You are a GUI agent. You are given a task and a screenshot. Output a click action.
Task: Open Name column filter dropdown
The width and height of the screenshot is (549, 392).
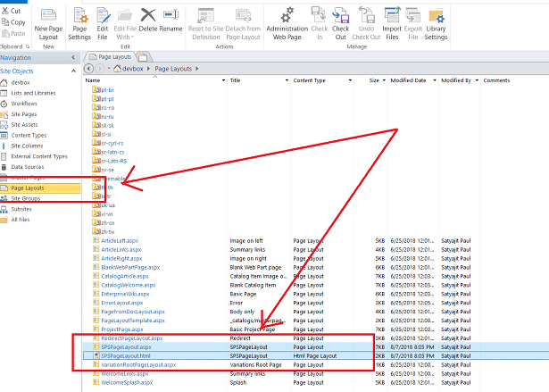223,80
